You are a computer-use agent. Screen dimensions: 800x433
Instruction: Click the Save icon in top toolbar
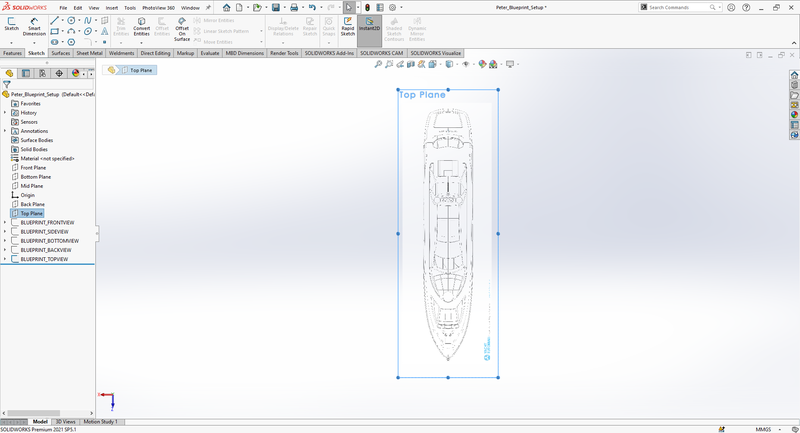coord(276,8)
